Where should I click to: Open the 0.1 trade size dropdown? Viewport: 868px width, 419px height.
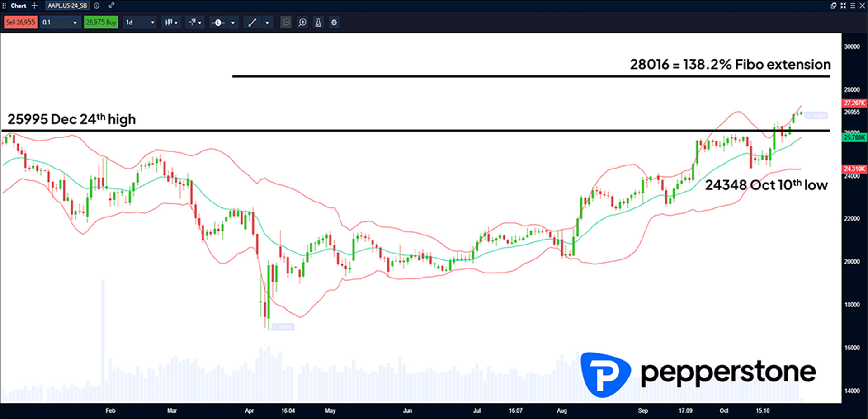click(60, 22)
